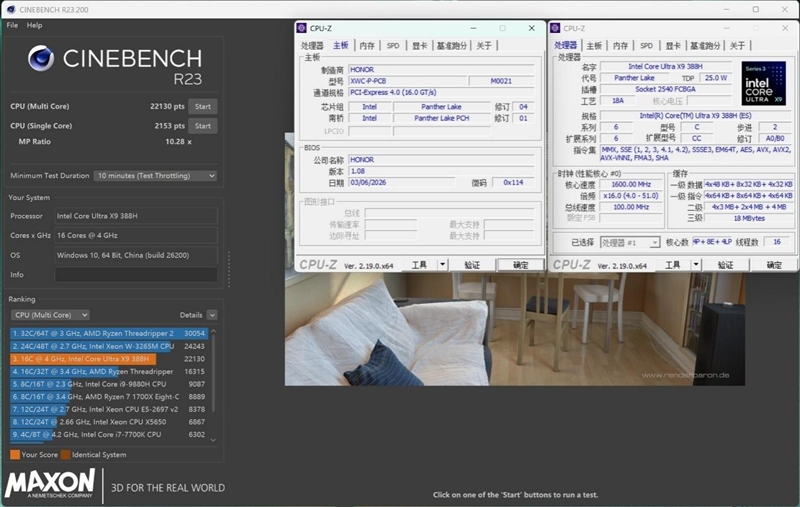The height and width of the screenshot is (507, 800).
Task: Click the orange Your Score legend swatch
Action: pos(15,454)
